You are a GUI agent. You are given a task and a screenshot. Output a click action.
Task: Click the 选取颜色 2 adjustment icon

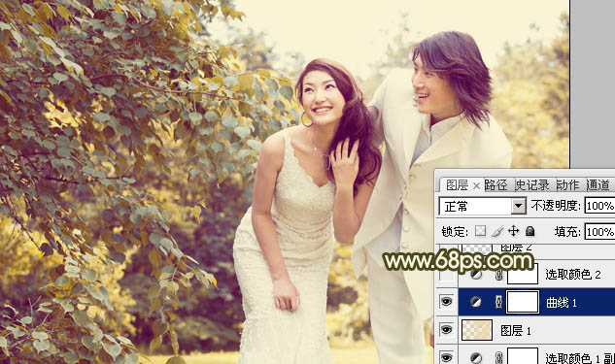(x=476, y=274)
